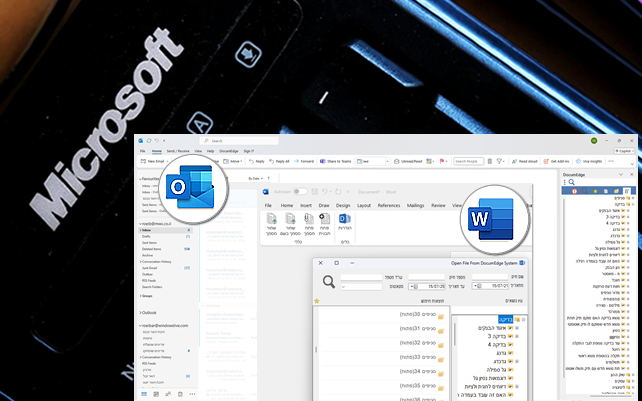The width and height of the screenshot is (642, 401).
Task: Click the magnifier search icon in DocumEdge dialog
Action: [328, 281]
